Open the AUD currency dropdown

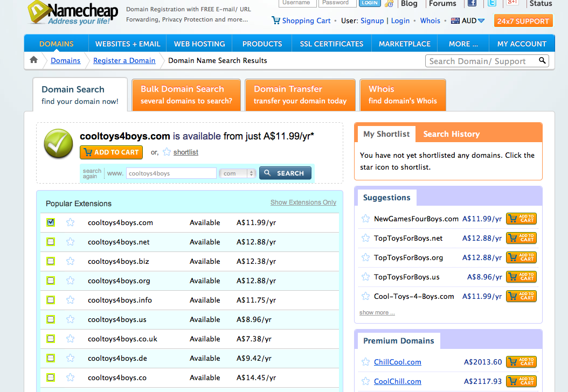(x=468, y=20)
